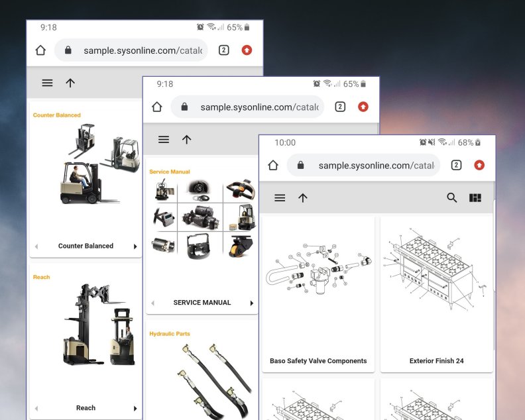Screen dimensions: 525x420
Task: Open hamburger menu in the middle phone toolbar
Action: (164, 140)
